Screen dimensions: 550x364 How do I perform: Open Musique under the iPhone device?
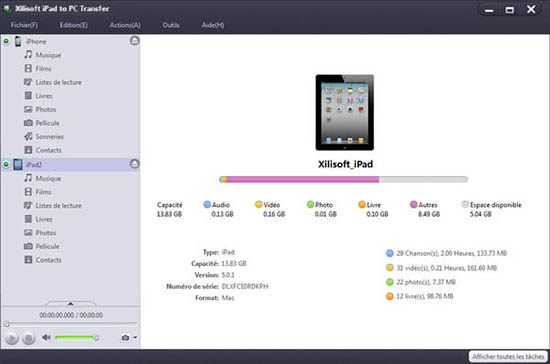(x=43, y=55)
